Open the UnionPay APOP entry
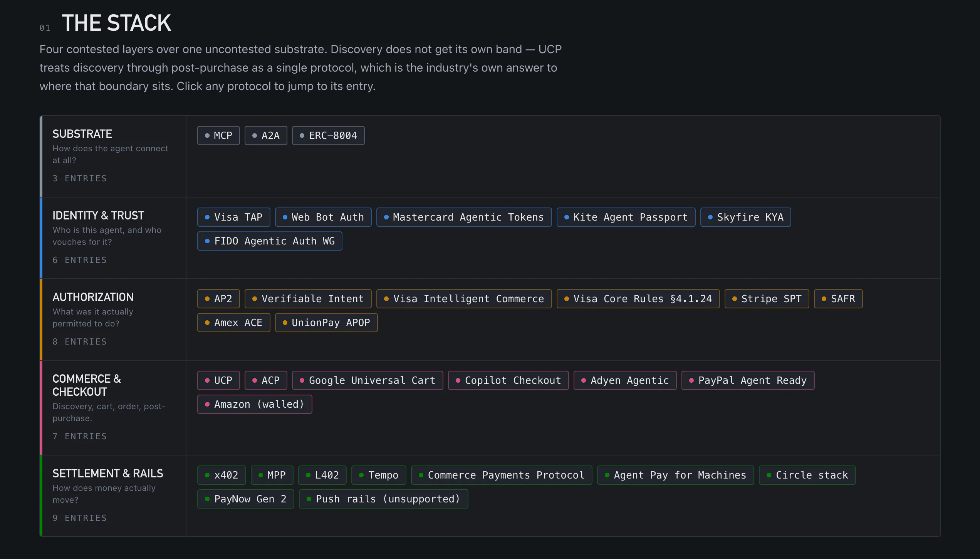This screenshot has width=980, height=559. click(x=326, y=323)
